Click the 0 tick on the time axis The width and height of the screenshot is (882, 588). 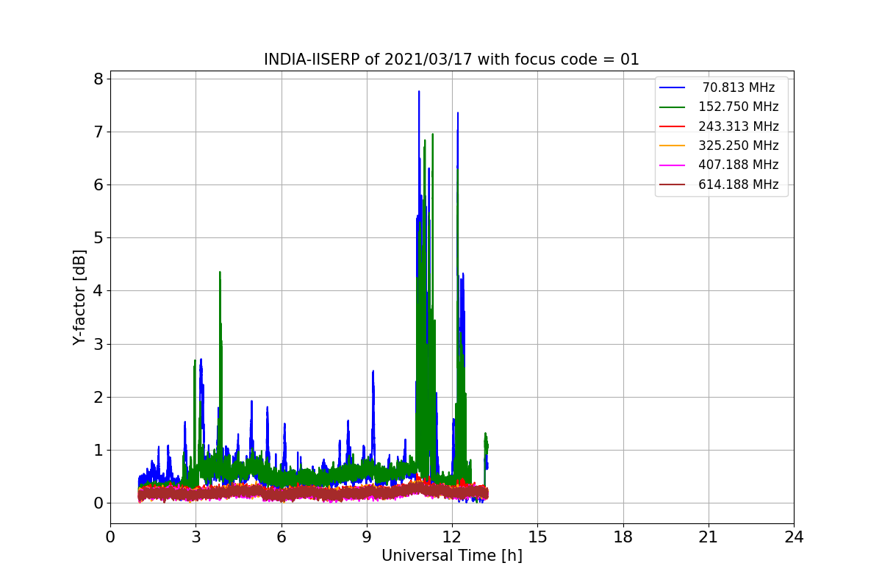(x=110, y=537)
